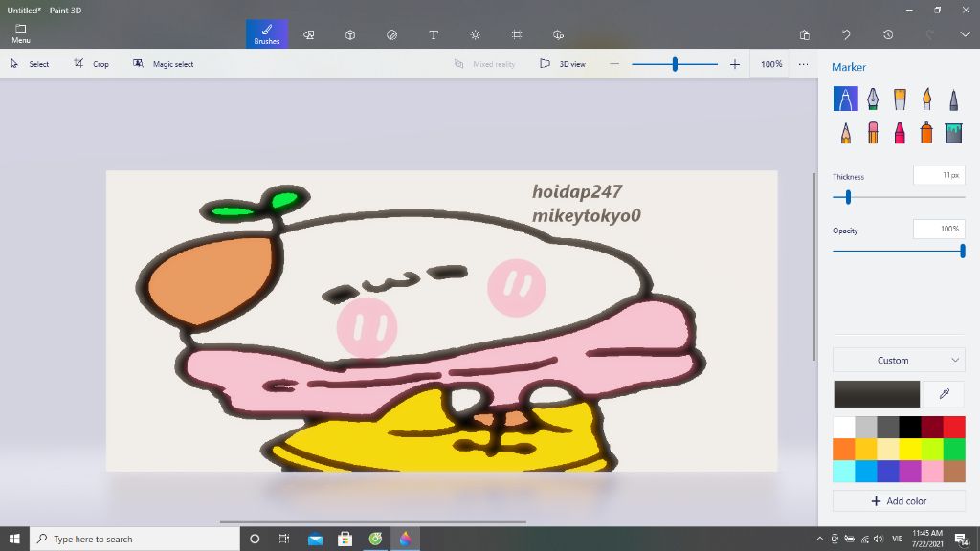Pick the yellow color swatch
This screenshot has width=980, height=551.
click(x=910, y=450)
